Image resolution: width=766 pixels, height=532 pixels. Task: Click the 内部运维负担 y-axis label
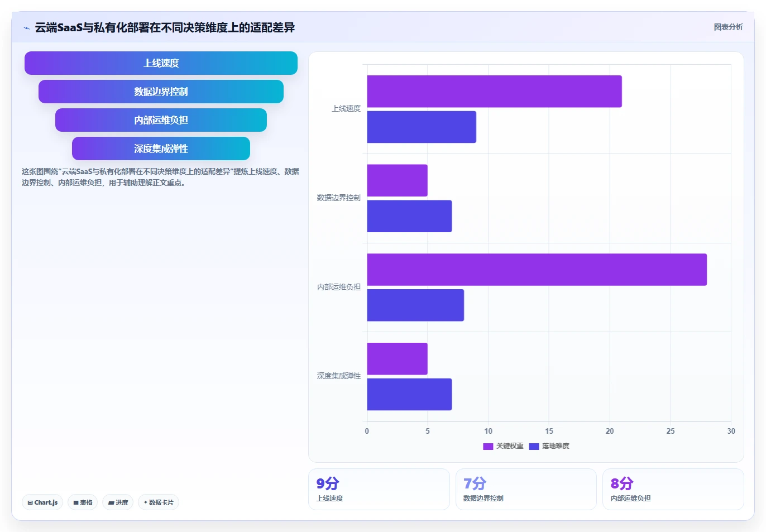[339, 287]
